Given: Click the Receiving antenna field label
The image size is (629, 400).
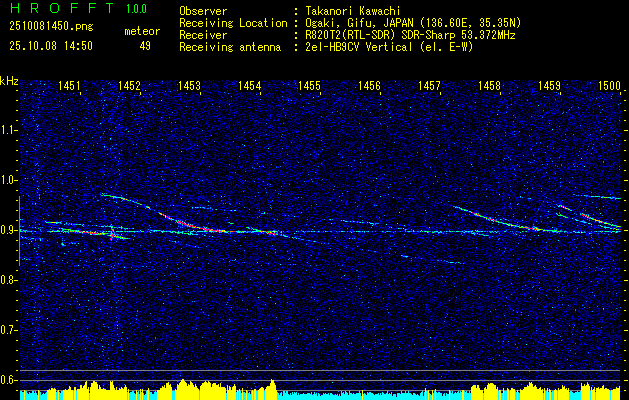Looking at the screenshot, I should (230, 47).
